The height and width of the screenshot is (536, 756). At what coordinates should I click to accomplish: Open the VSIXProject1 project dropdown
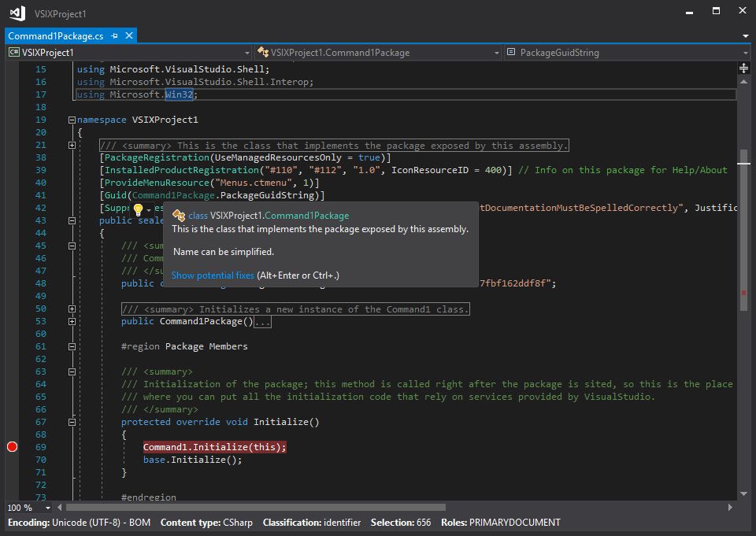[129, 53]
